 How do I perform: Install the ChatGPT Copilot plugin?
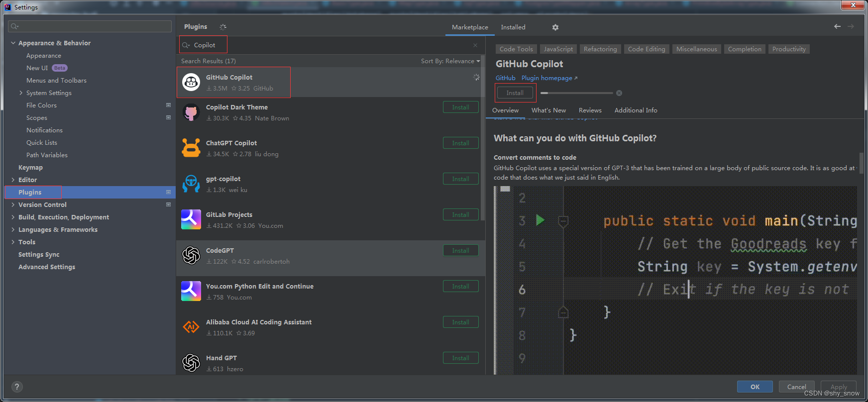click(460, 143)
